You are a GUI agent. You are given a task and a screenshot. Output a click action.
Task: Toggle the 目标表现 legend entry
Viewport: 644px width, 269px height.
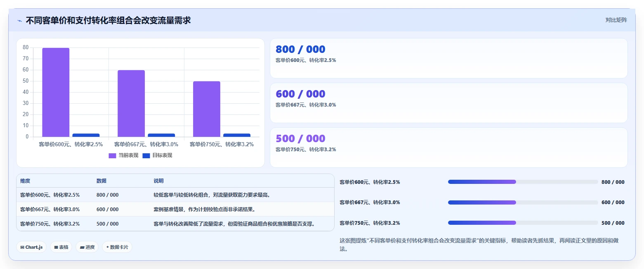pyautogui.click(x=157, y=155)
